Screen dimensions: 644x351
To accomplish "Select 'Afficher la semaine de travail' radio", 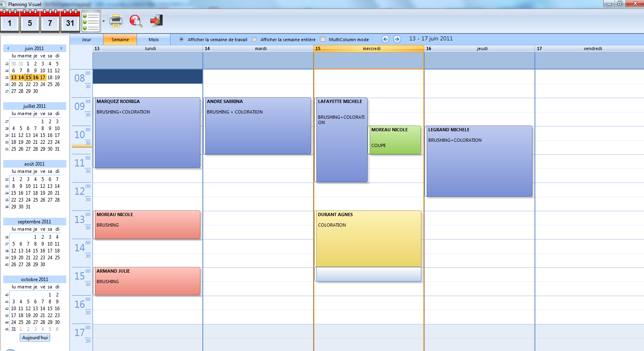I will [181, 39].
